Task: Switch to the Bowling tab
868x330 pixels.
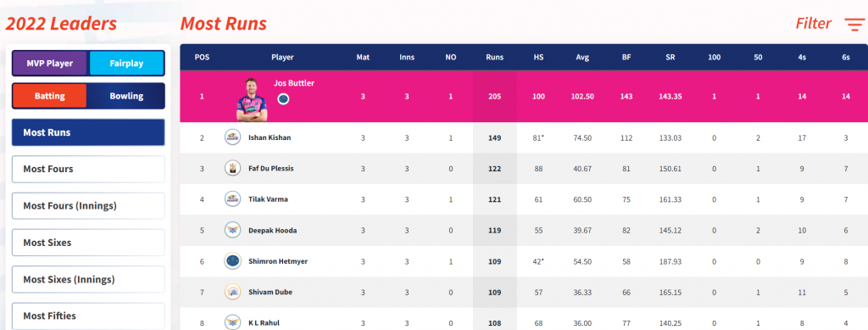Action: [126, 96]
